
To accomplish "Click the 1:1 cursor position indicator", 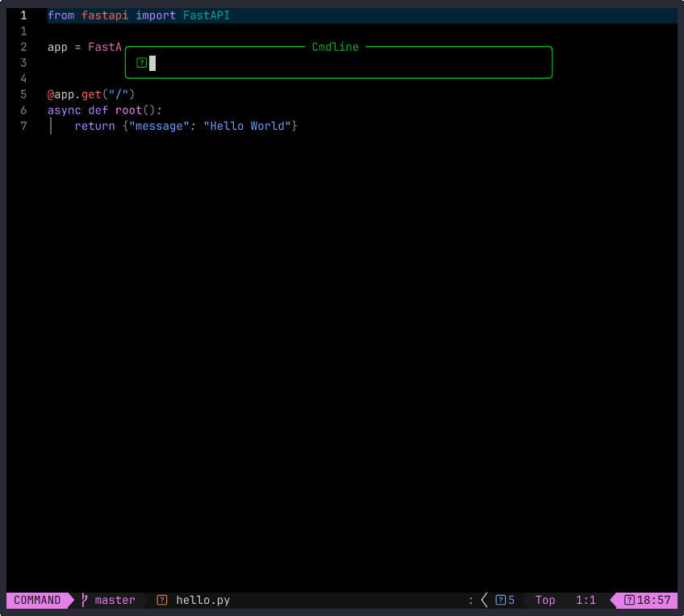I will pos(586,601).
